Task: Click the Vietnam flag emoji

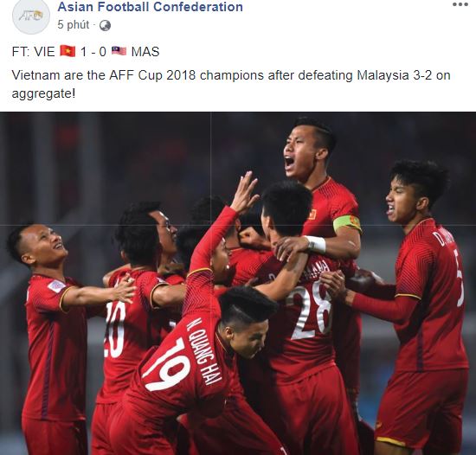Action: tap(68, 51)
